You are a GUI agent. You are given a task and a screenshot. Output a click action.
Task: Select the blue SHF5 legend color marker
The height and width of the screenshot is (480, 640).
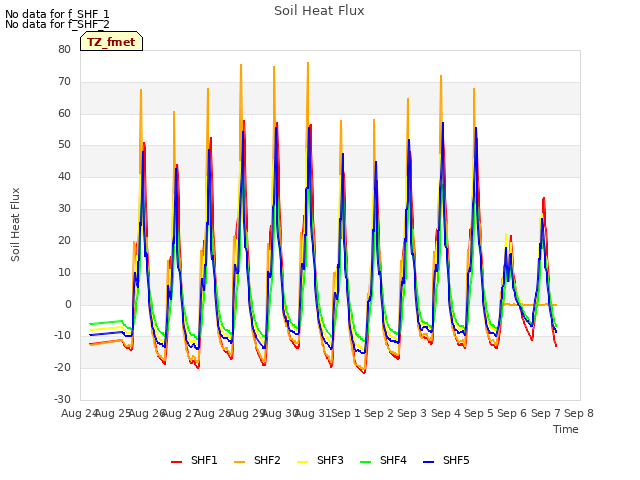pyautogui.click(x=429, y=462)
